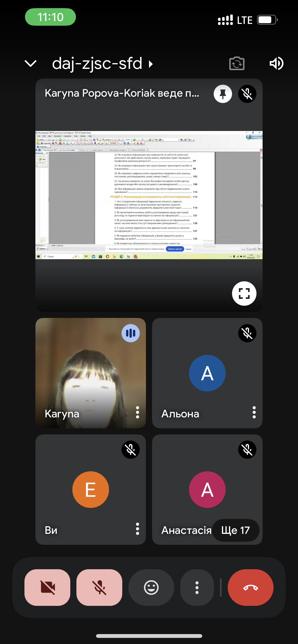This screenshot has width=298, height=644.
Task: Tap the speaker audio output icon
Action: pos(276,64)
